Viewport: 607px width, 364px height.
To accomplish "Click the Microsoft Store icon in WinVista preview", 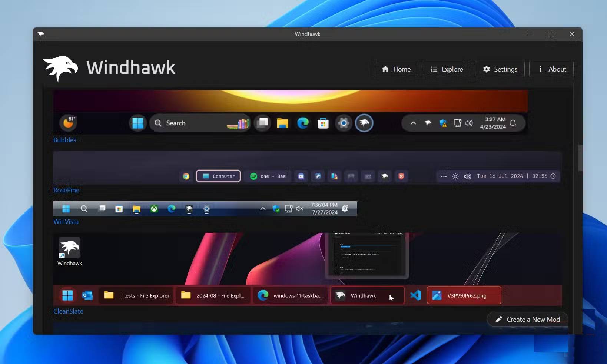I will (119, 209).
